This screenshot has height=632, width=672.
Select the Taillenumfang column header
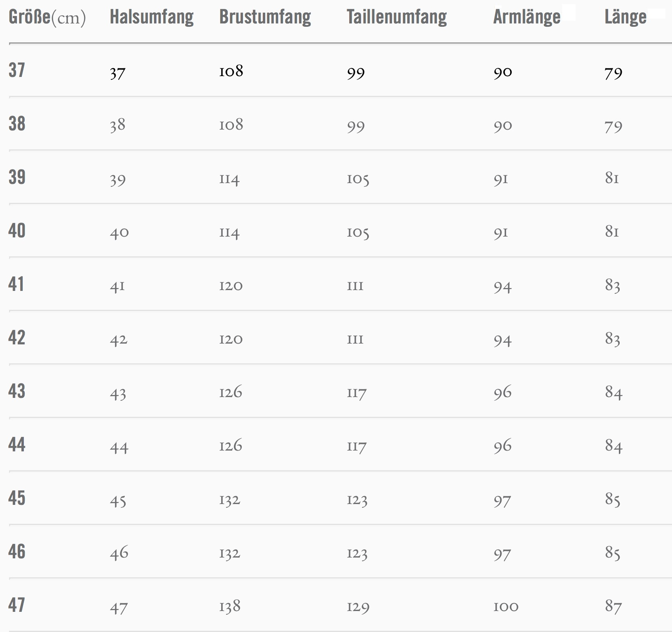pos(397,17)
